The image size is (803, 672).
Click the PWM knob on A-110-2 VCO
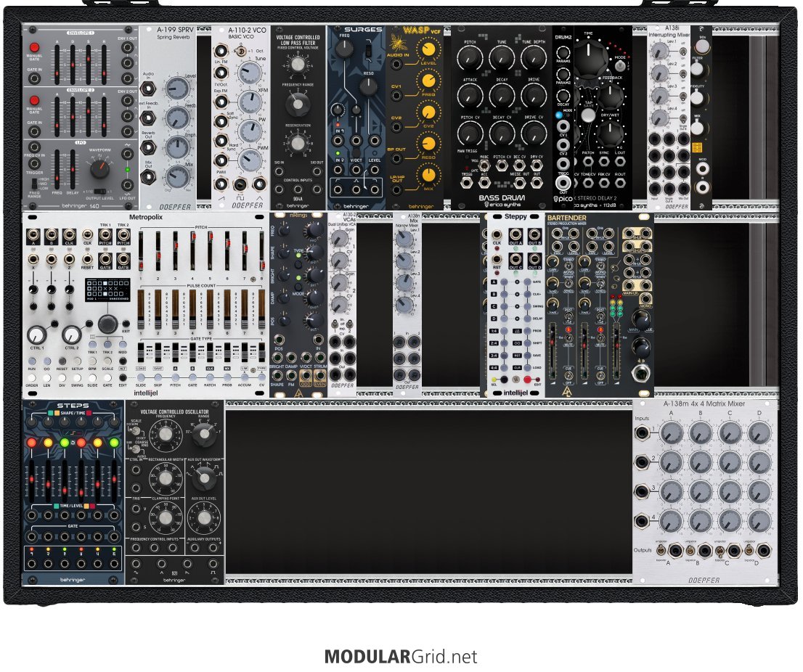(x=250, y=160)
